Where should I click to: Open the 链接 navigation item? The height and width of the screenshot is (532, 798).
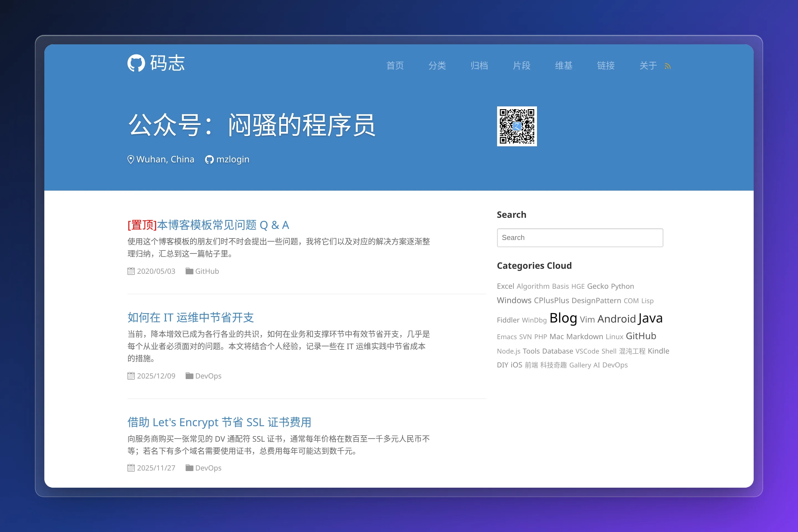coord(606,65)
